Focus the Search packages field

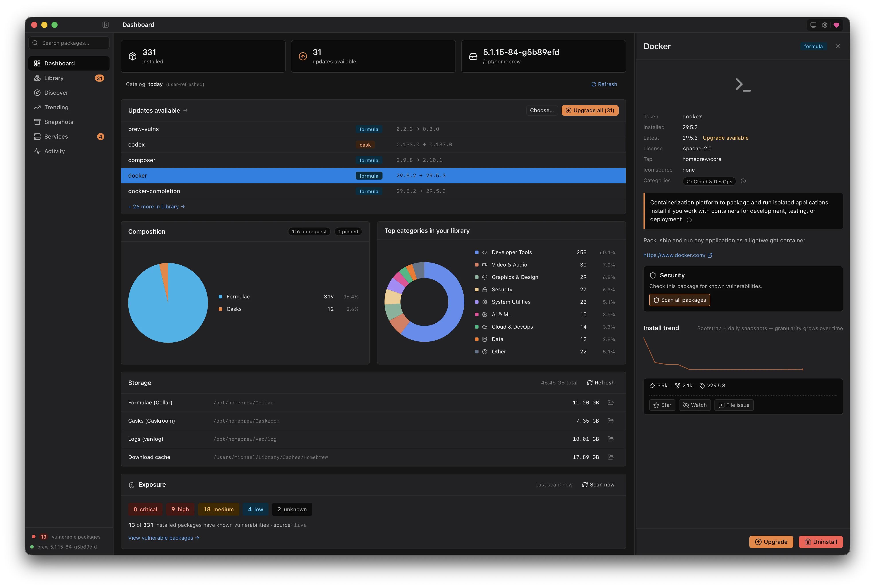click(69, 43)
